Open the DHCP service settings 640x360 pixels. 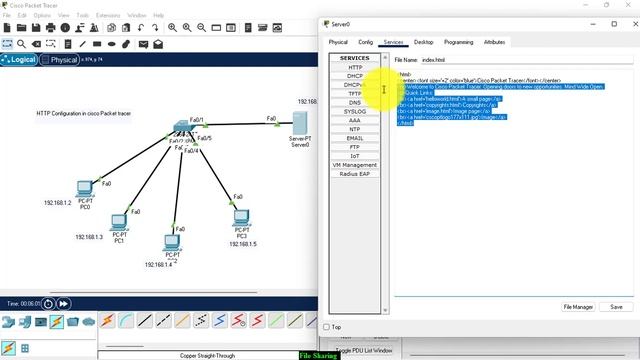pyautogui.click(x=355, y=76)
